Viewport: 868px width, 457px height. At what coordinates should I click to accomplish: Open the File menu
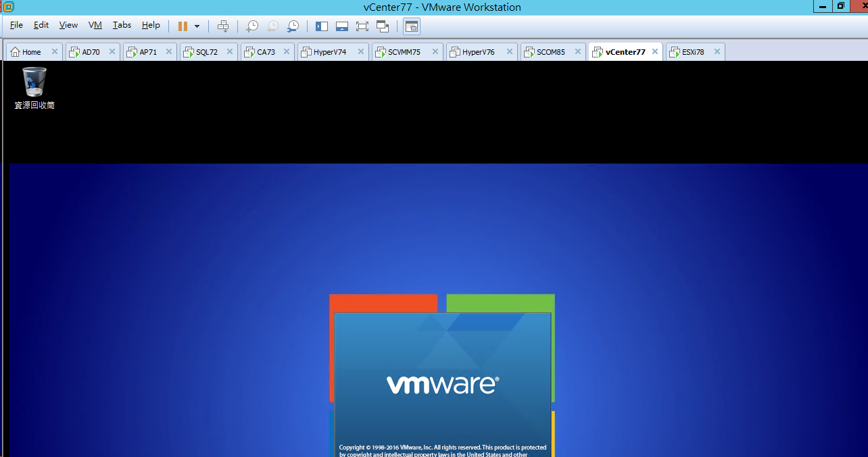pos(16,25)
